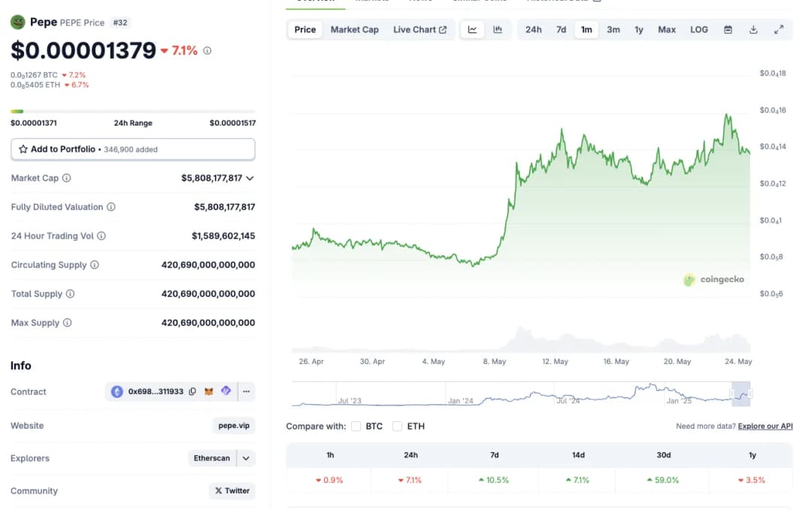Enable the BTC compare checkbox

pyautogui.click(x=356, y=427)
